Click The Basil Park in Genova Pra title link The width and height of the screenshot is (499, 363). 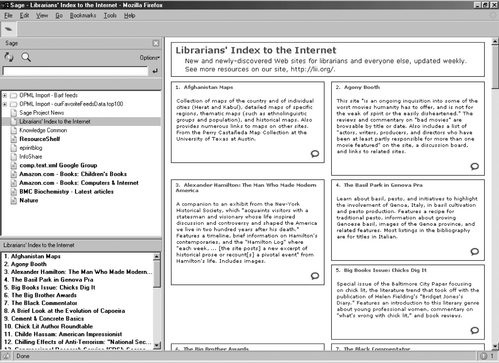pos(383,185)
